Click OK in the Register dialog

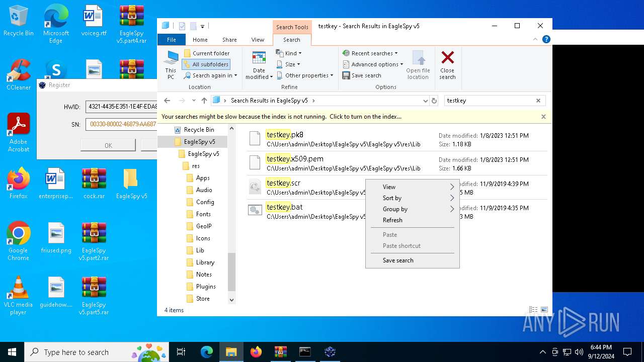pos(108,145)
